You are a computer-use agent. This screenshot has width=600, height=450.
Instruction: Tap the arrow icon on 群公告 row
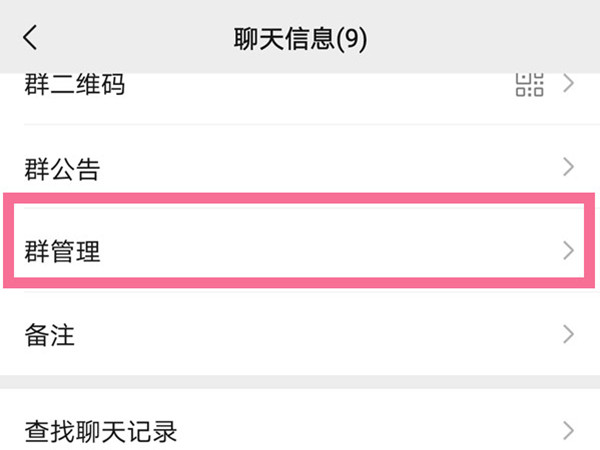569,167
